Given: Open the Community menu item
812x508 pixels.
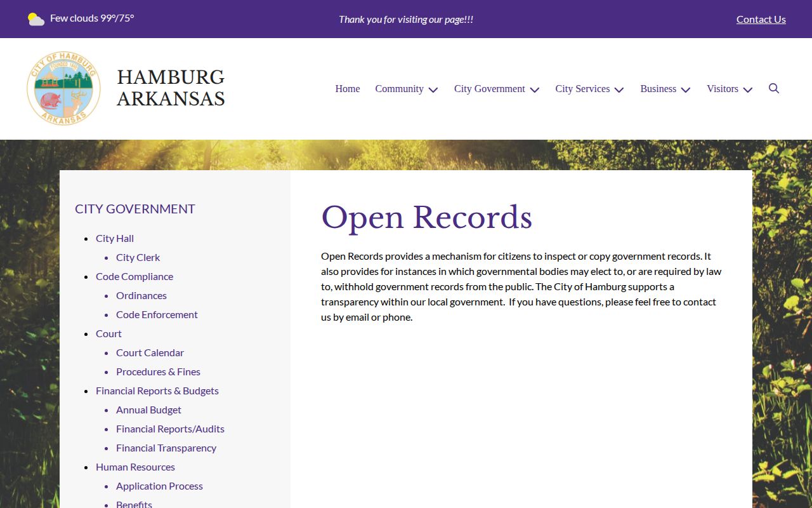Looking at the screenshot, I should click(399, 89).
